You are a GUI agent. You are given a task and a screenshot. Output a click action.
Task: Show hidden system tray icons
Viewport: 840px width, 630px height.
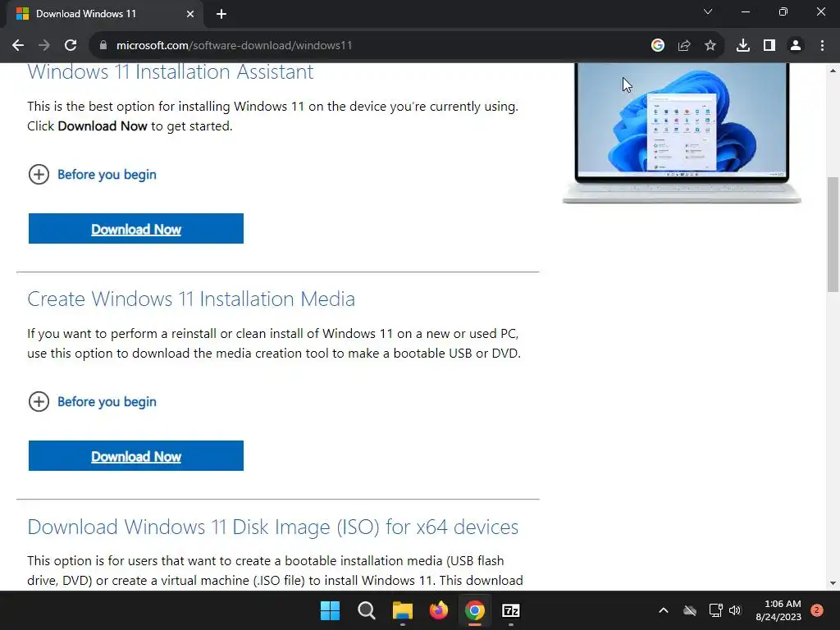[x=663, y=610]
